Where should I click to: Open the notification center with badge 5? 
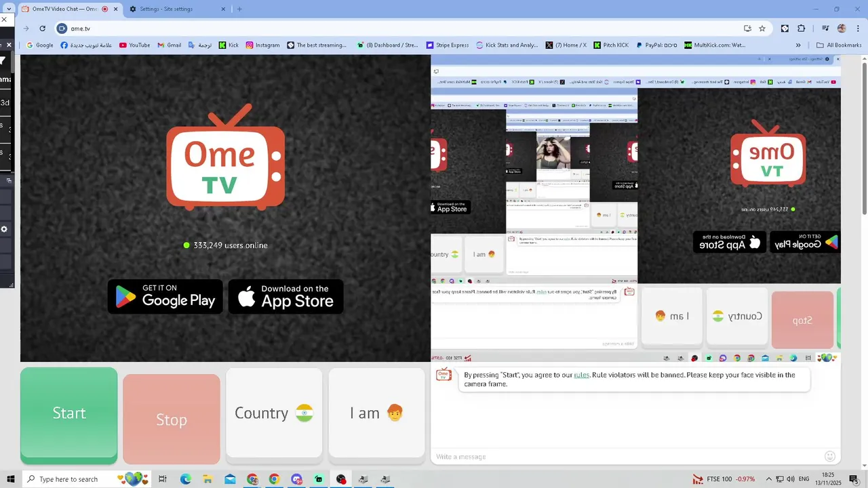point(854,479)
